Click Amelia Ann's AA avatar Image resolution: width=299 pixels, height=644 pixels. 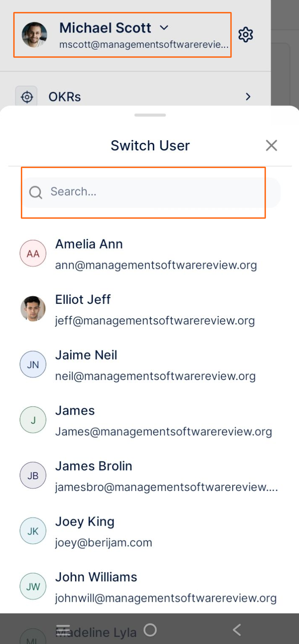(33, 254)
